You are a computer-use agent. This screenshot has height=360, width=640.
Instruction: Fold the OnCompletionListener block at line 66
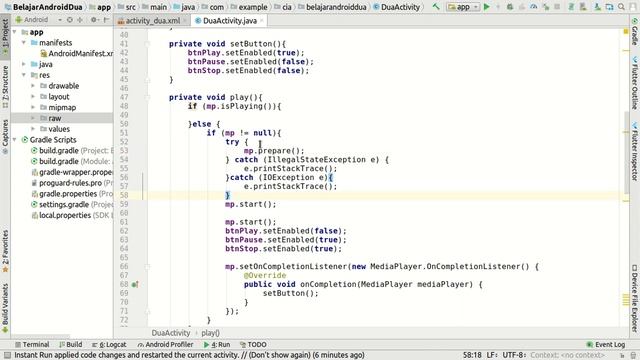tap(148, 267)
